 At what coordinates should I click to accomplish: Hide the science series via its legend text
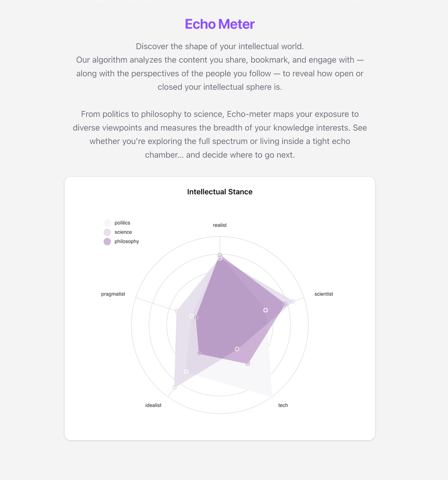pos(123,232)
